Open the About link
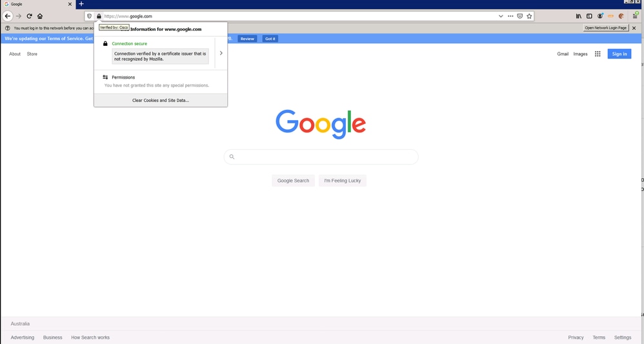Screen dimensions: 644x344 [15, 54]
